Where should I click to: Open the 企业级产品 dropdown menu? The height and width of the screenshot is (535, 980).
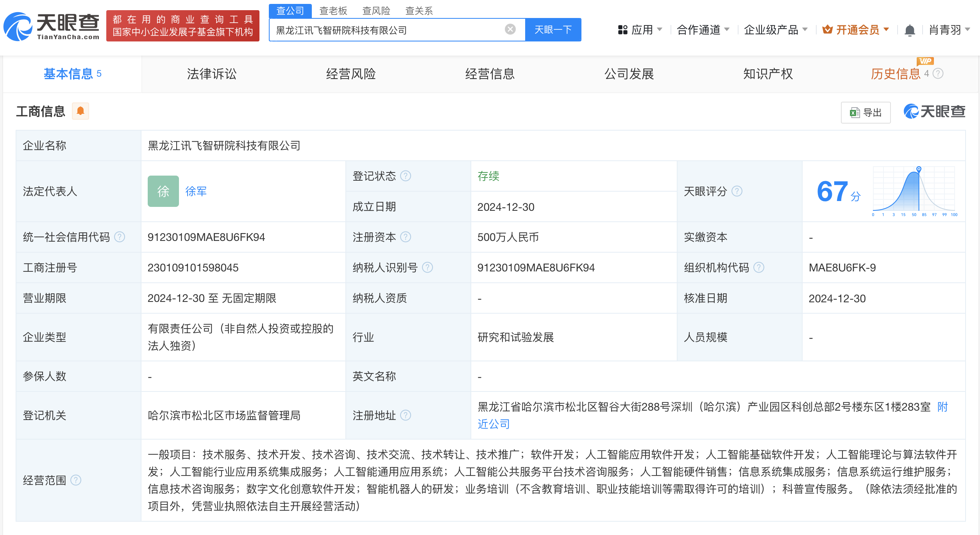[776, 30]
